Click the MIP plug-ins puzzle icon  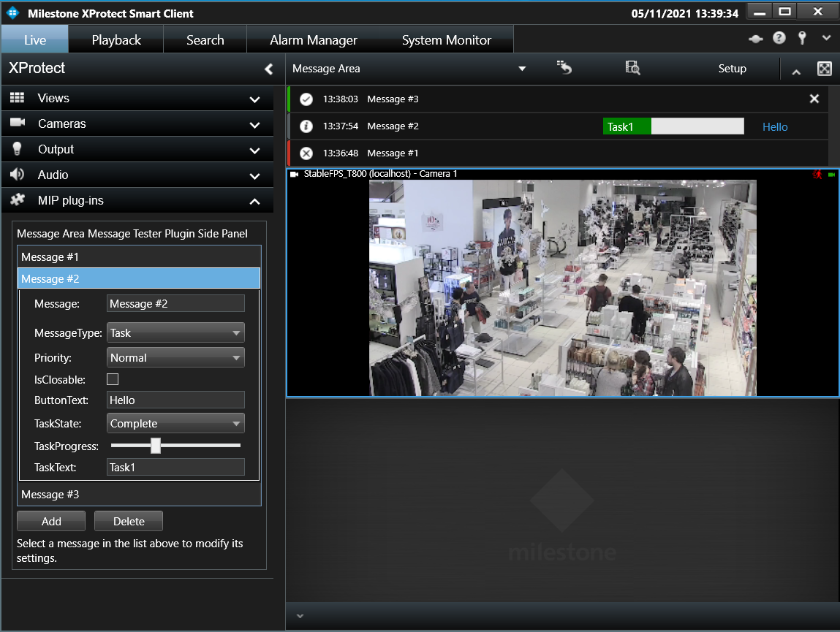click(x=17, y=199)
